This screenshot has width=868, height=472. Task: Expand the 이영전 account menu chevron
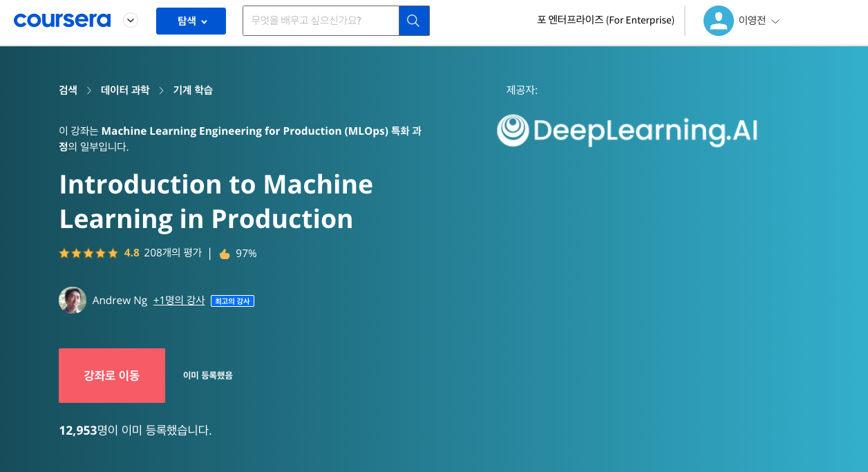[x=775, y=21]
